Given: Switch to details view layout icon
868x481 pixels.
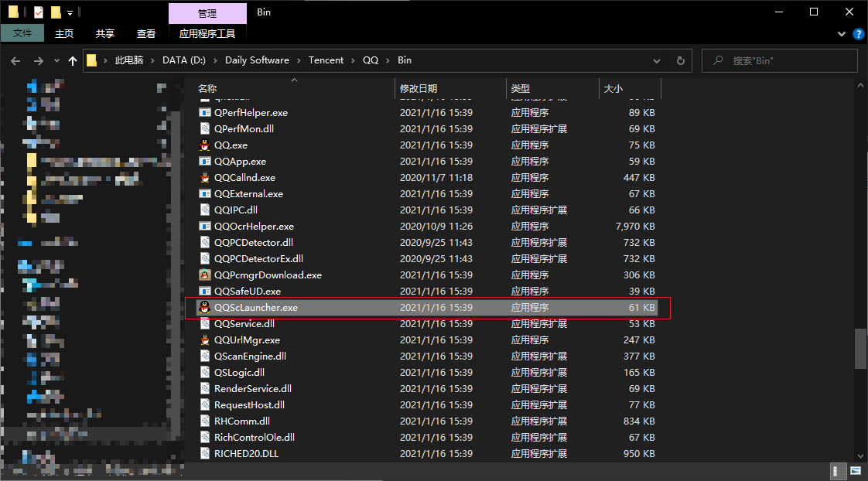Looking at the screenshot, I should (838, 471).
